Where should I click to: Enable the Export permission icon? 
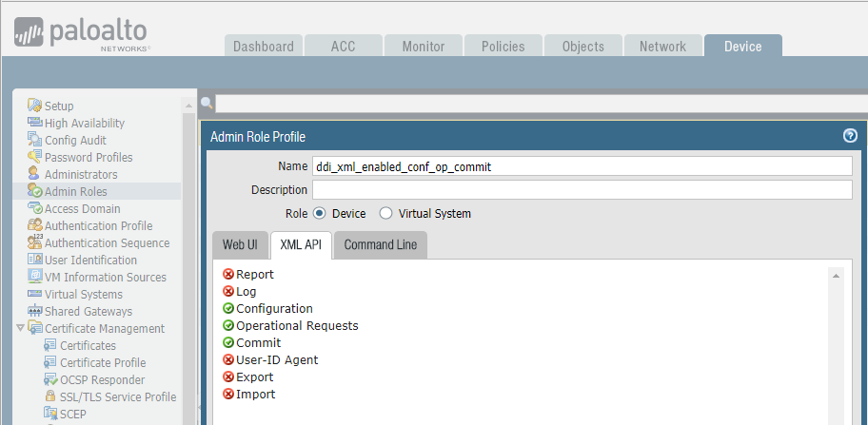[228, 377]
